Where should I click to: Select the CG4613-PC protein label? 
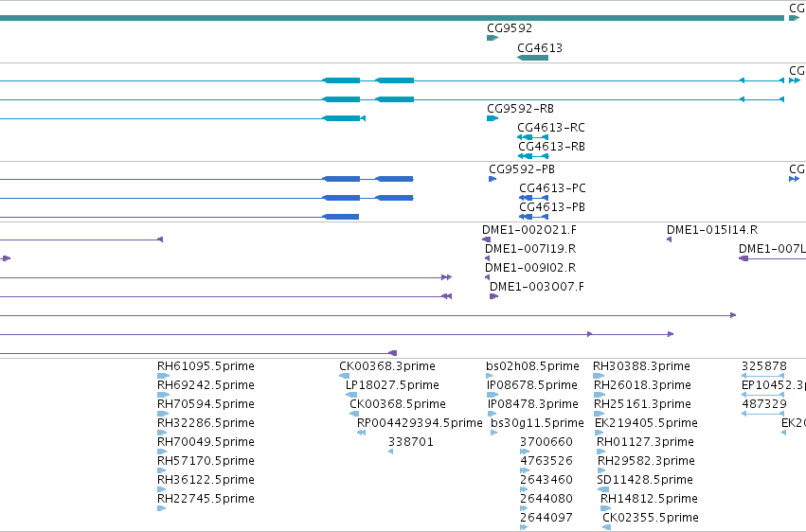click(x=552, y=188)
